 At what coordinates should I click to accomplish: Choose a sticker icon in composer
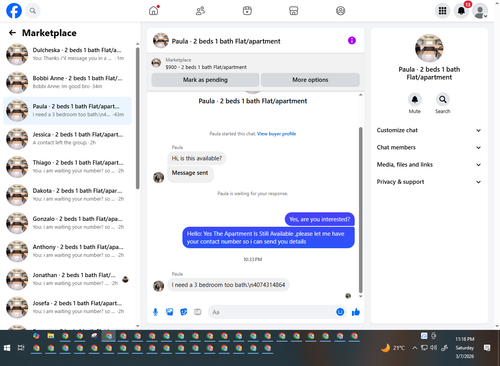pos(184,312)
